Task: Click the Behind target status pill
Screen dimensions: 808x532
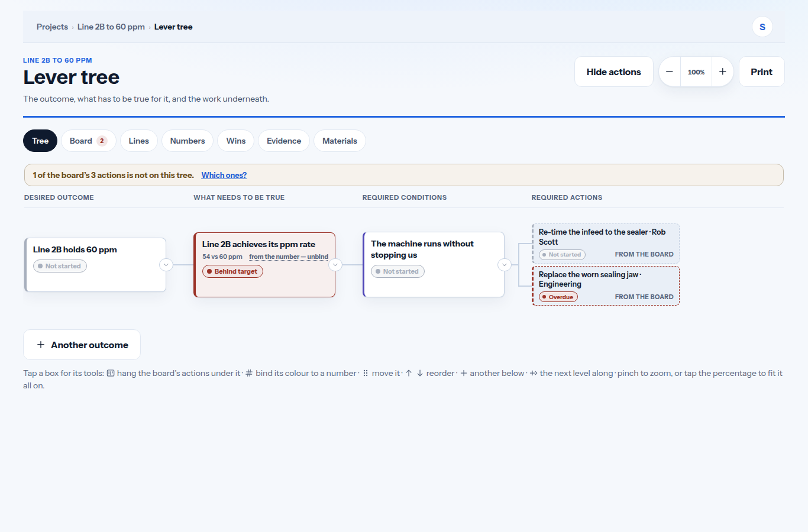Action: point(232,271)
